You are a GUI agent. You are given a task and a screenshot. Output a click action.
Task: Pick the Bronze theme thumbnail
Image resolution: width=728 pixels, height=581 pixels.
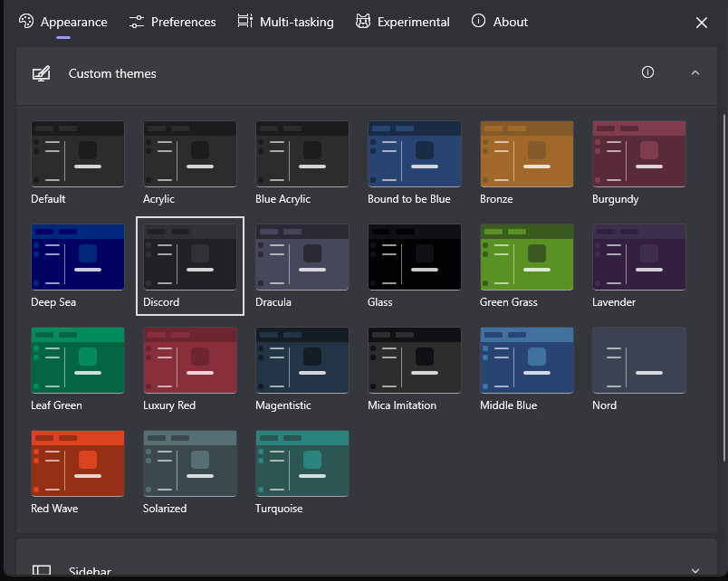(x=527, y=154)
